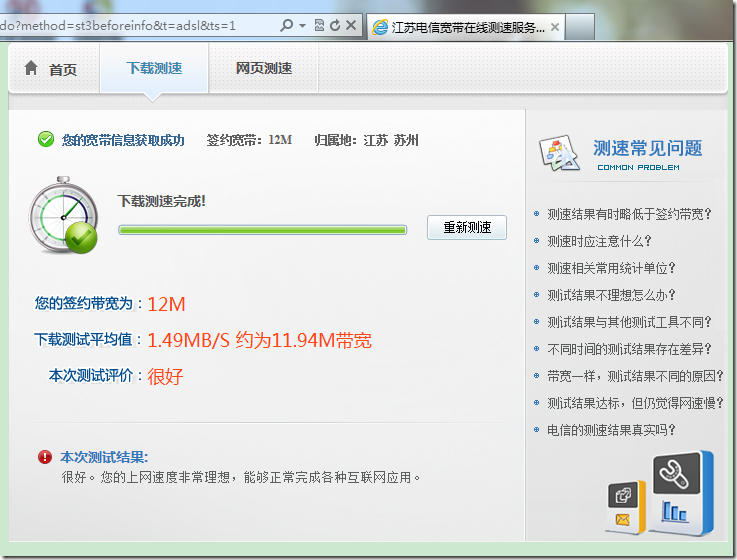The width and height of the screenshot is (737, 560).
Task: Click the stop loading X icon
Action: pyautogui.click(x=351, y=25)
